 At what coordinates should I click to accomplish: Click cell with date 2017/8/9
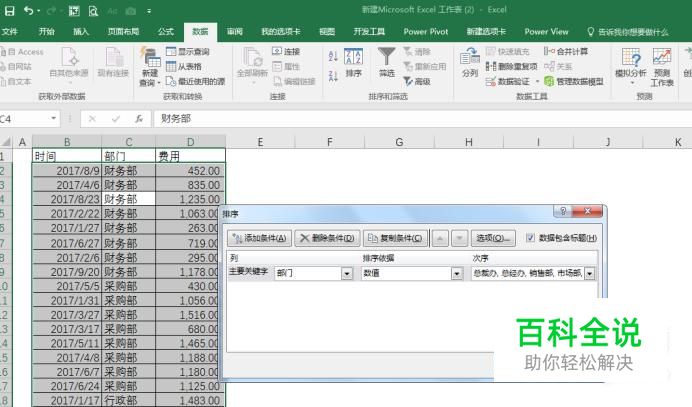[x=67, y=171]
